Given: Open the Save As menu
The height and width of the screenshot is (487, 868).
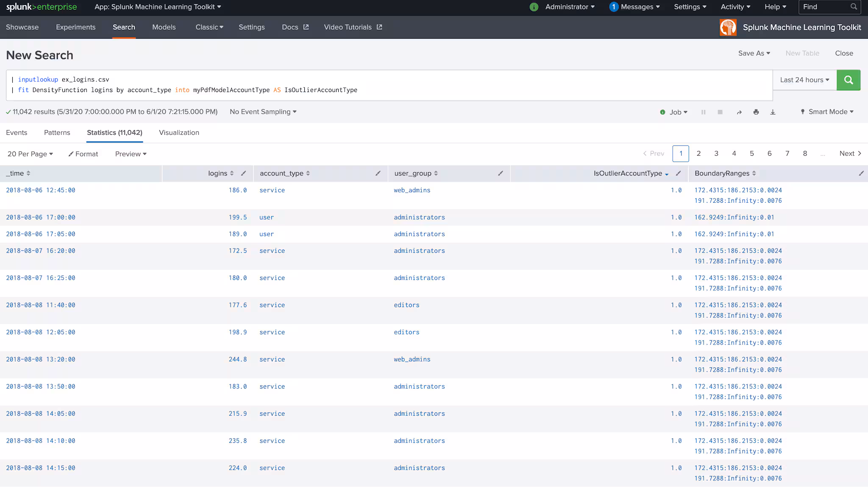Looking at the screenshot, I should click(754, 53).
